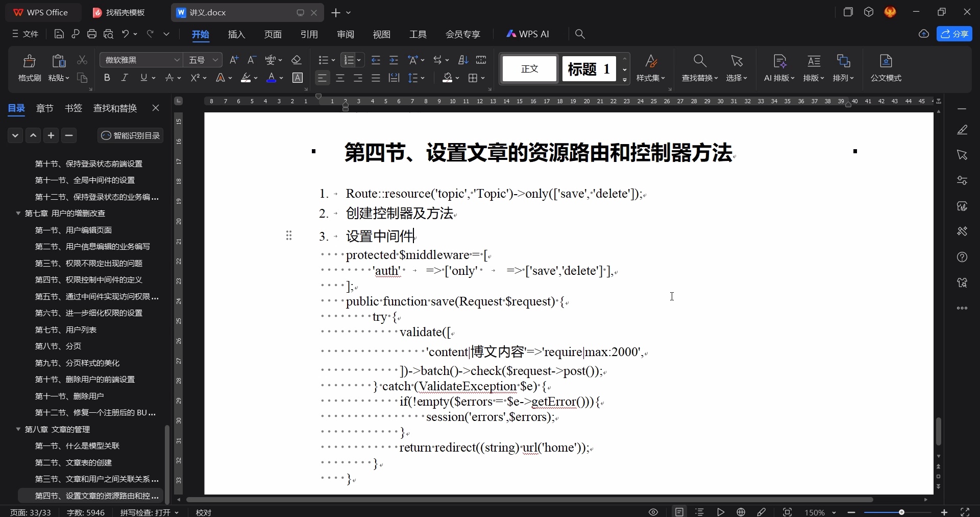Click the 分享 button at top right
980x517 pixels.
(955, 34)
